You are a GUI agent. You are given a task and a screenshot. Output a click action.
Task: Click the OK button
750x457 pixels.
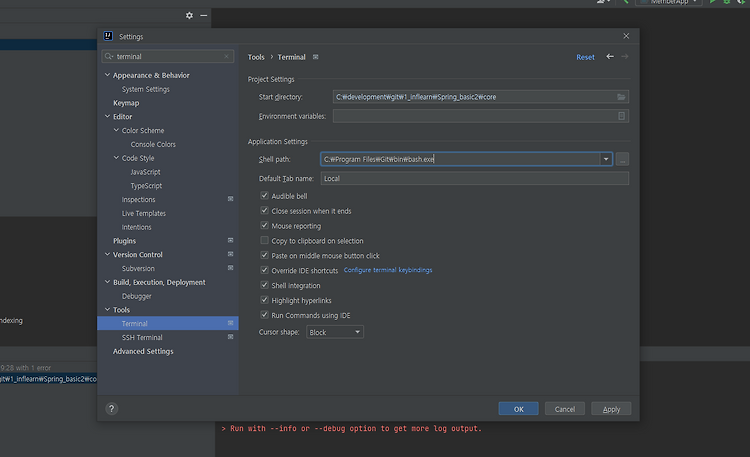click(518, 409)
